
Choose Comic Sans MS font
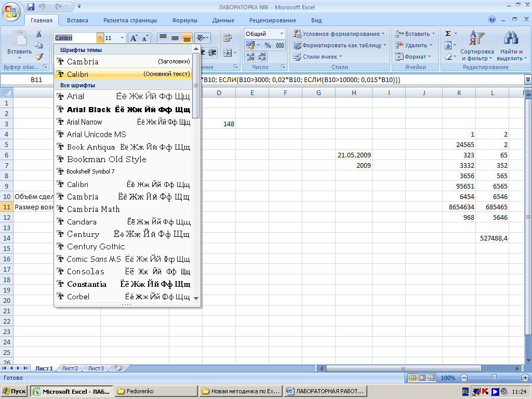tap(123, 259)
